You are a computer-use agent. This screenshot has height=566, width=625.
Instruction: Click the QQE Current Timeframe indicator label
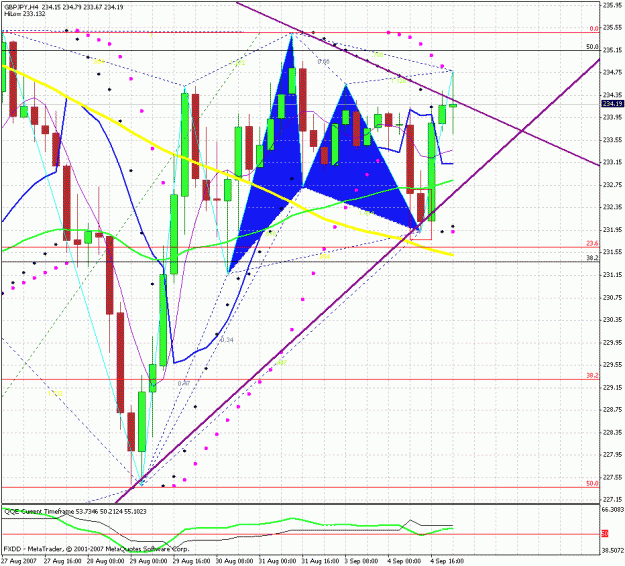[x=75, y=511]
